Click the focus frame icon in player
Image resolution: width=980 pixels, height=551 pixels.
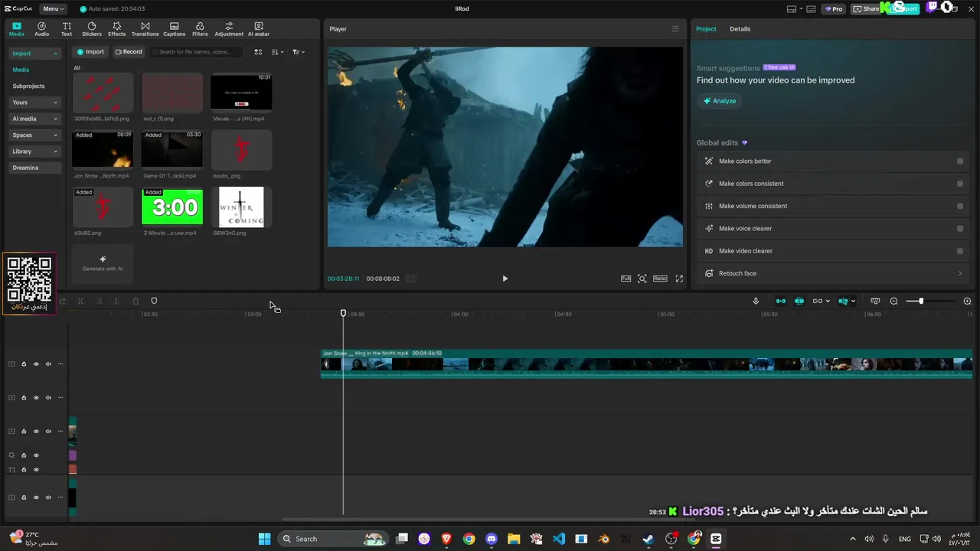[642, 279]
